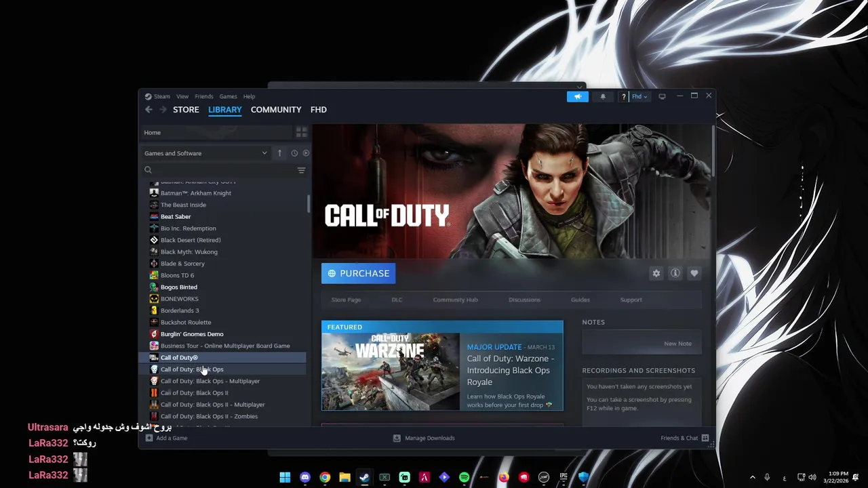This screenshot has height=488, width=868.
Task: Open Manage Downloads
Action: pyautogui.click(x=424, y=438)
